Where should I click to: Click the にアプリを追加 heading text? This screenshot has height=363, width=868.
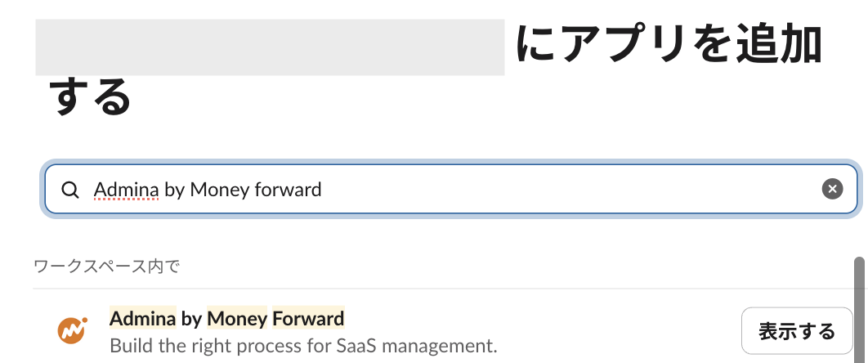click(x=669, y=46)
